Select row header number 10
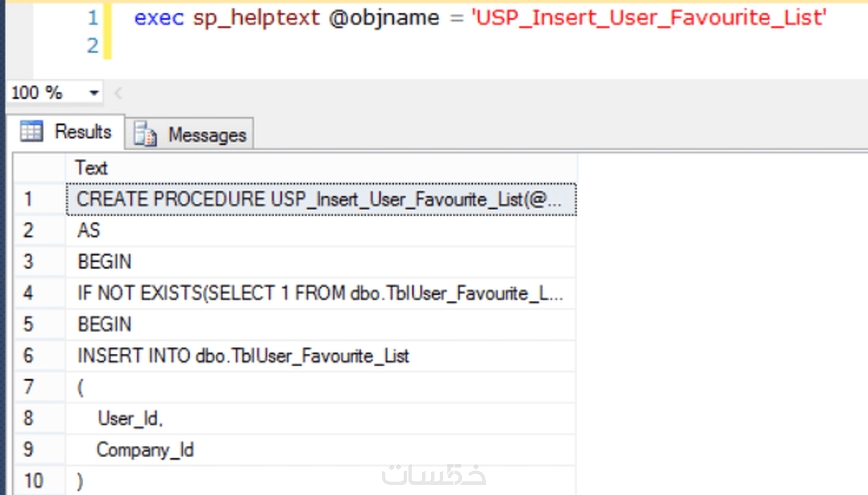This screenshot has height=495, width=868. point(34,481)
